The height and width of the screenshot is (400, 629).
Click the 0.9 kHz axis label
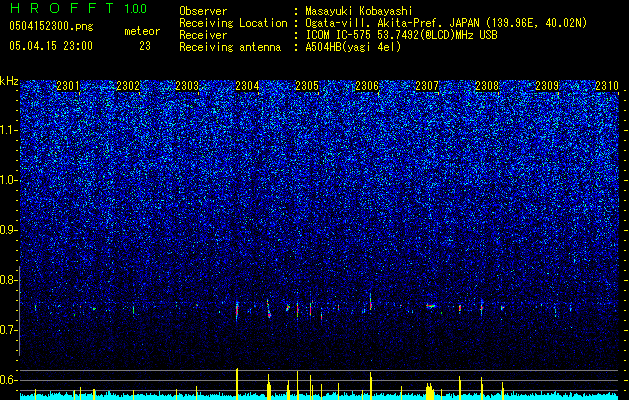(x=9, y=230)
